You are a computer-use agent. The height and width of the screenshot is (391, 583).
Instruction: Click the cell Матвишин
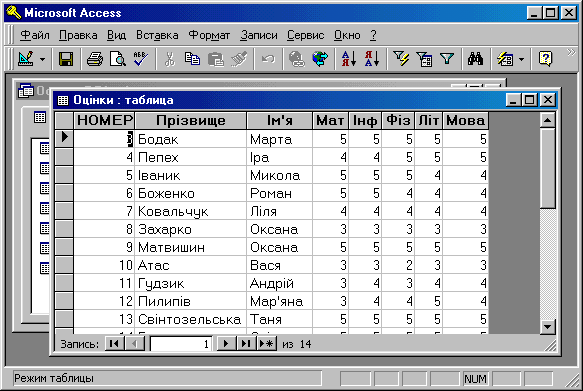190,247
